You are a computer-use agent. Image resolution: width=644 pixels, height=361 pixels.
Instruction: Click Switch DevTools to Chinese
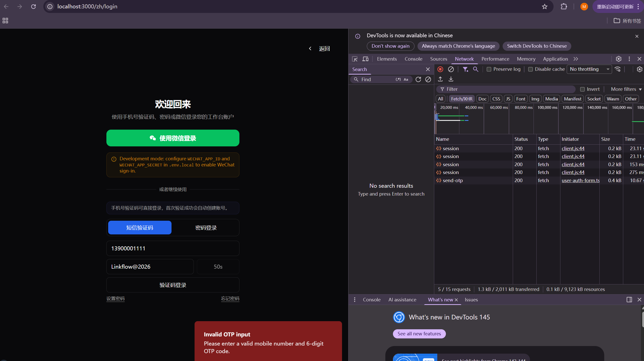[537, 46]
